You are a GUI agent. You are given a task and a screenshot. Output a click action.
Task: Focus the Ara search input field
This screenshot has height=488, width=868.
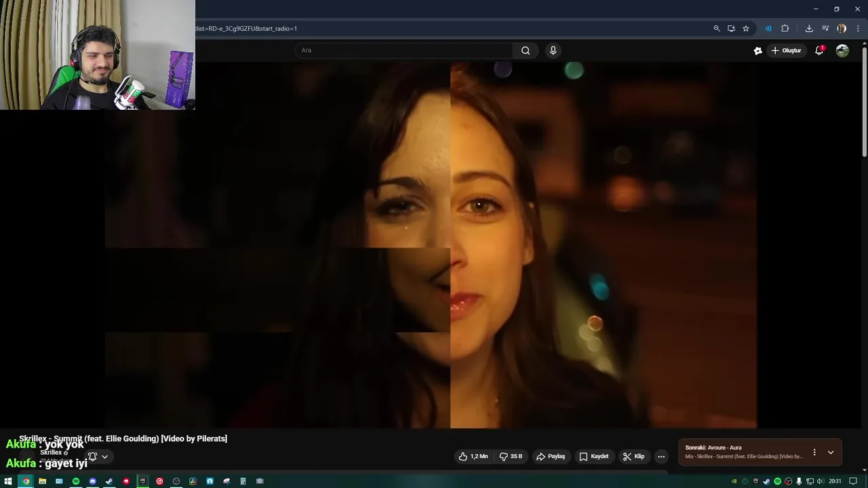point(404,50)
